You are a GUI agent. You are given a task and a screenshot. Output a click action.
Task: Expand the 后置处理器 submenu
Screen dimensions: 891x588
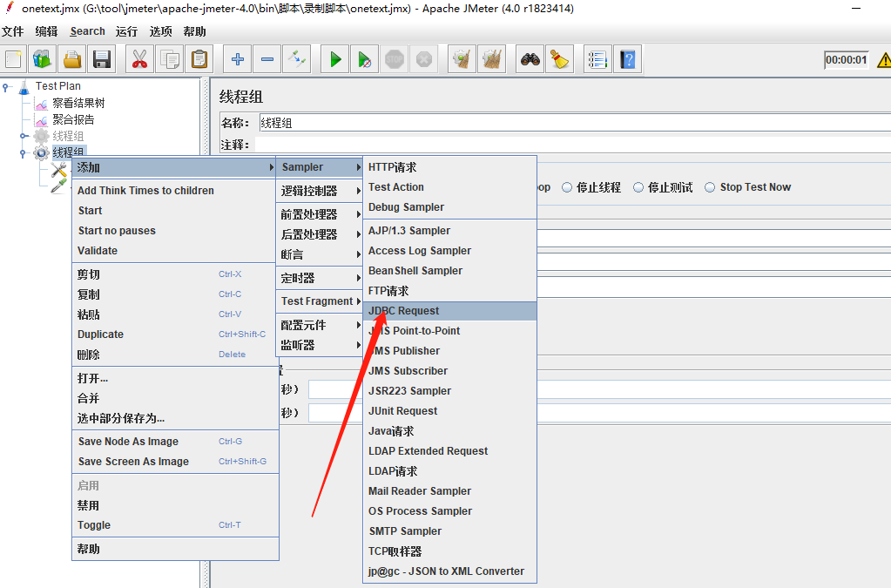321,234
